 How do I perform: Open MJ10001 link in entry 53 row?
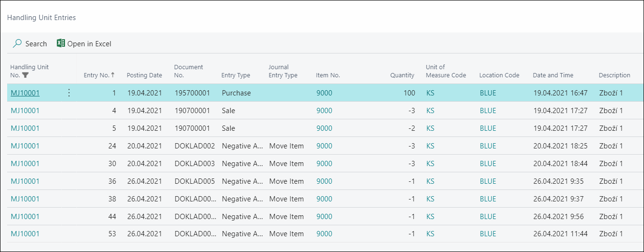point(25,234)
